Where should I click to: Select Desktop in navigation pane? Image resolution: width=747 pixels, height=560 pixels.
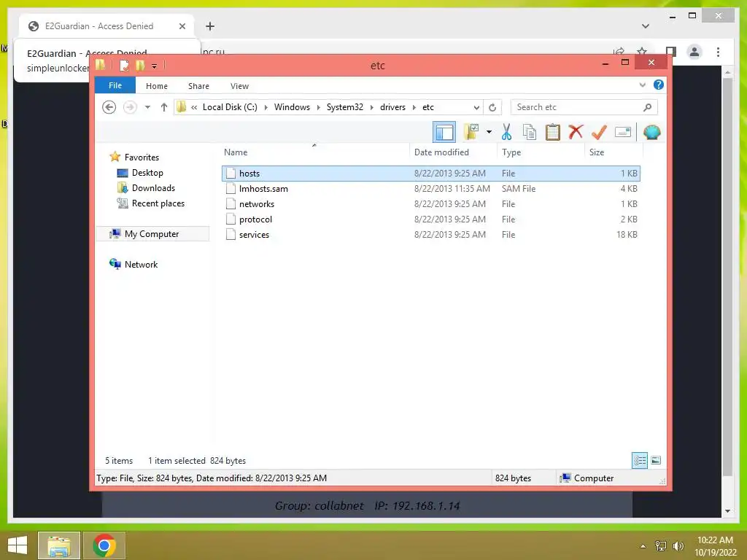point(147,173)
